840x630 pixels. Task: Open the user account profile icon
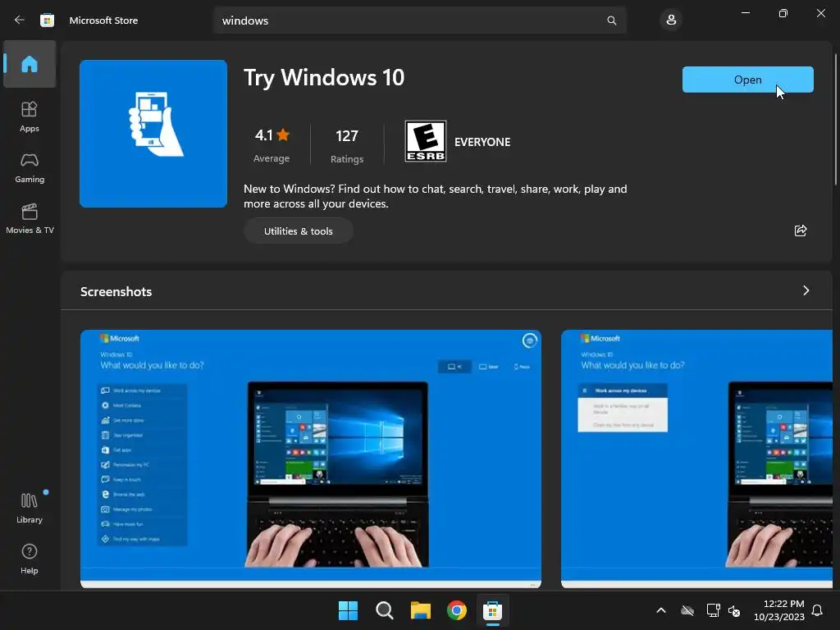pos(671,21)
